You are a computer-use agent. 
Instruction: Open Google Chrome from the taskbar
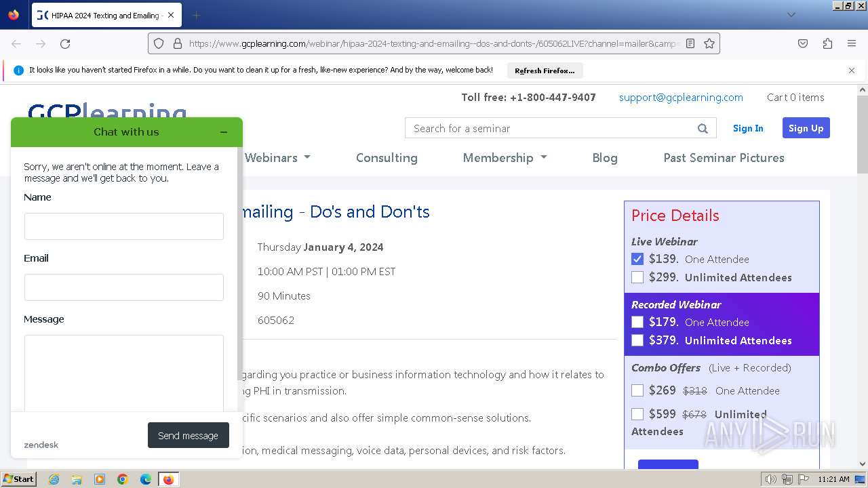point(123,479)
